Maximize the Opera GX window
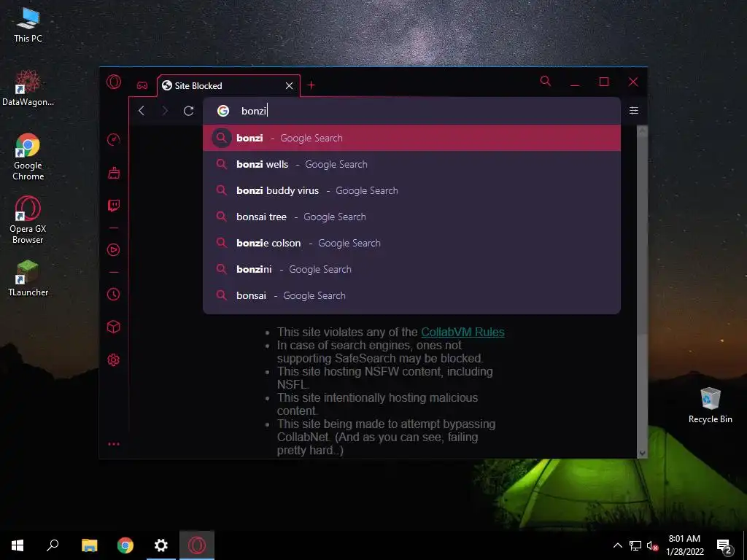This screenshot has height=560, width=747. pos(604,82)
